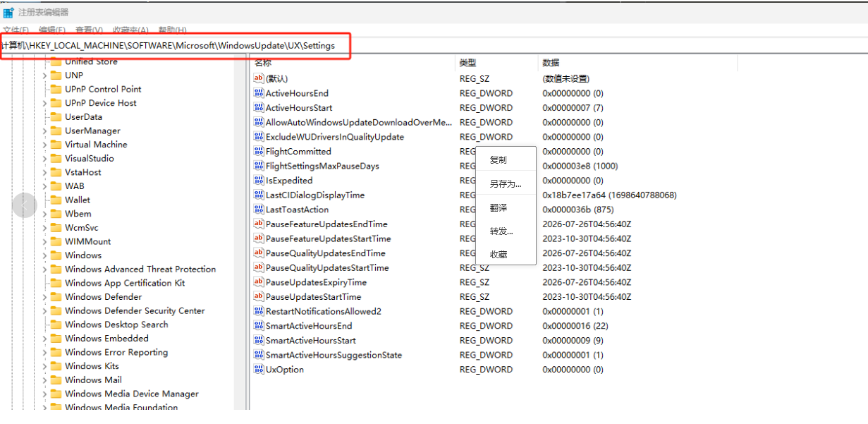Expand Windows Advanced Threat Protection key

click(44, 269)
